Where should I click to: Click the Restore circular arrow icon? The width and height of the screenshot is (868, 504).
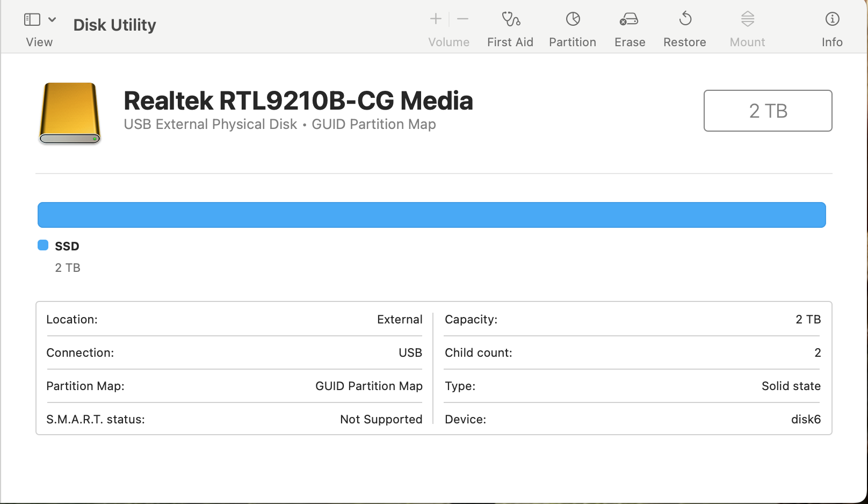pyautogui.click(x=685, y=19)
